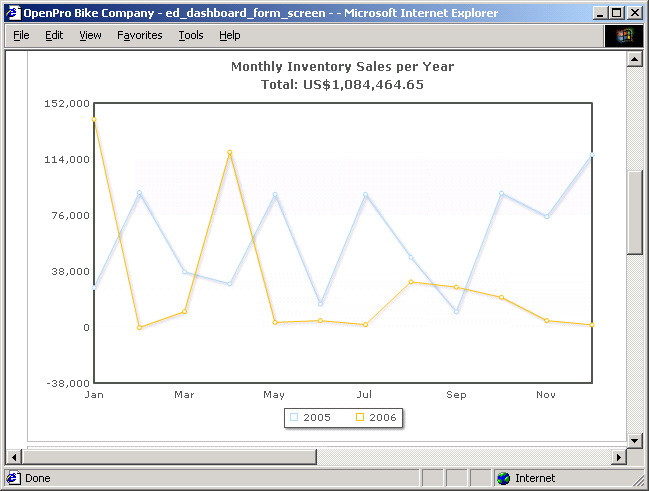Open the File menu
The height and width of the screenshot is (491, 649).
pyautogui.click(x=21, y=35)
